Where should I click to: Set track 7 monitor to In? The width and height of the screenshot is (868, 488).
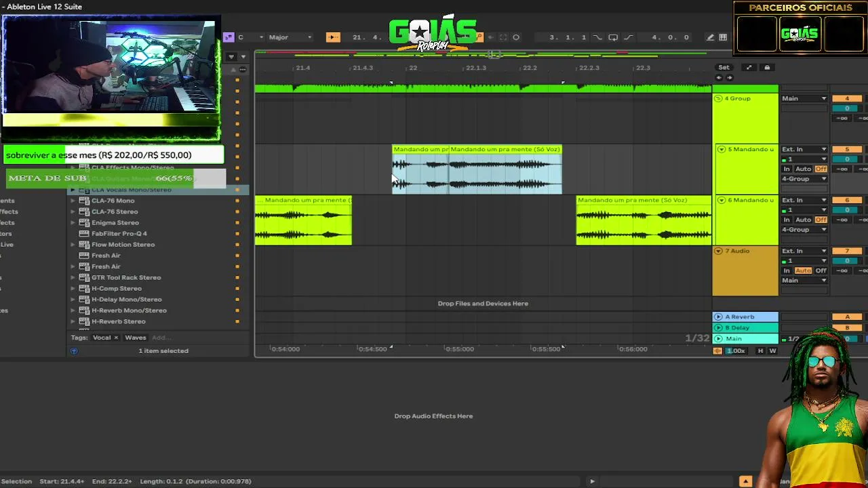pyautogui.click(x=787, y=270)
